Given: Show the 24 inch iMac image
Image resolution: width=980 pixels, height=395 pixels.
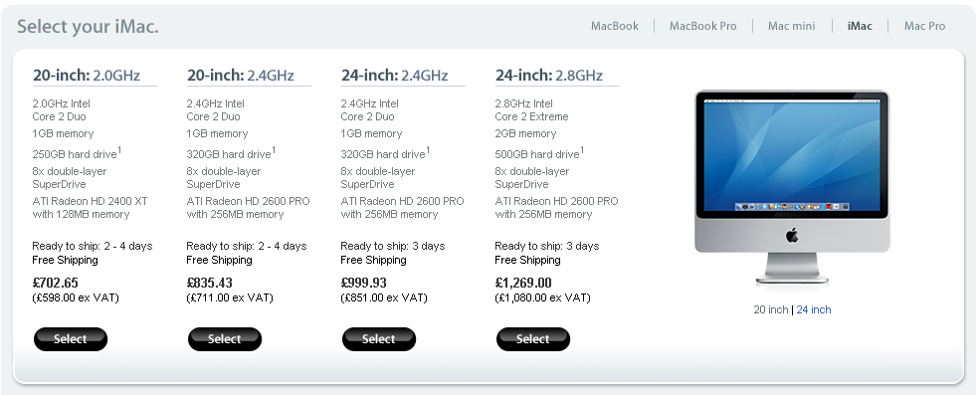Looking at the screenshot, I should point(814,310).
